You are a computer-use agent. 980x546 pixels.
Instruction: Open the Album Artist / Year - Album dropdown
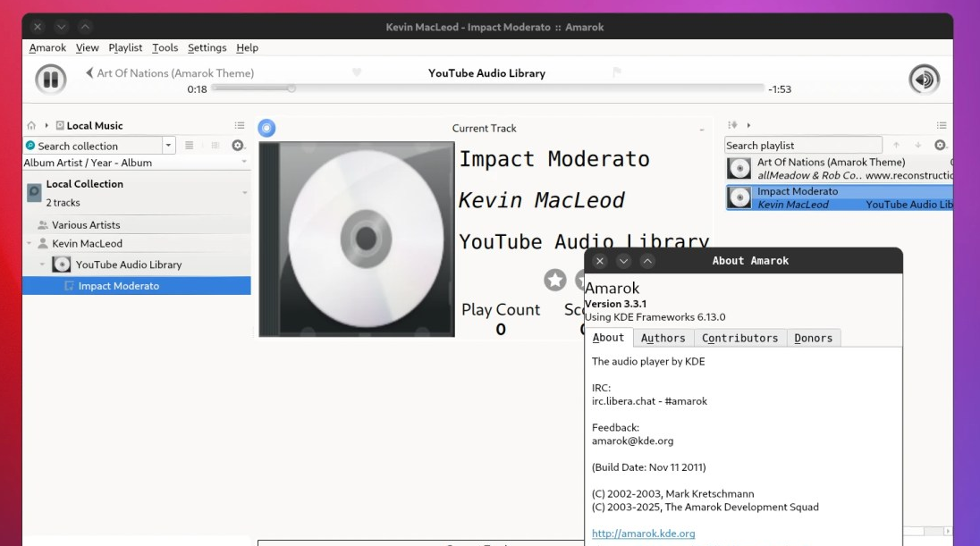(136, 163)
